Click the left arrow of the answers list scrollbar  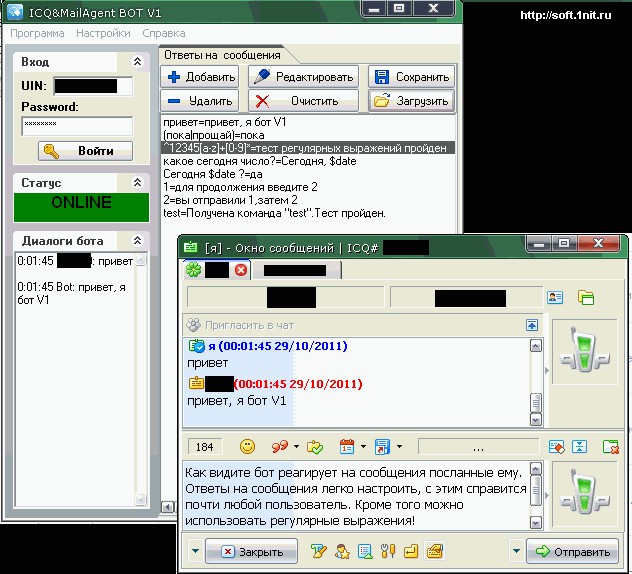[168, 507]
